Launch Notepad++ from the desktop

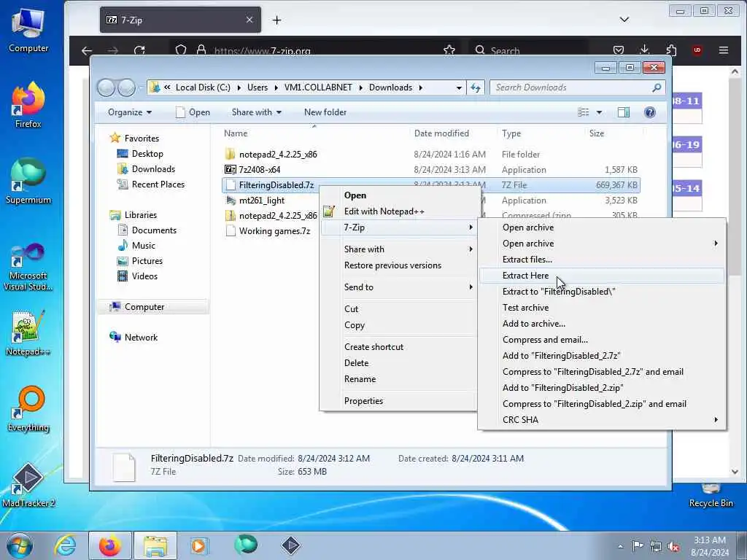pos(28,333)
